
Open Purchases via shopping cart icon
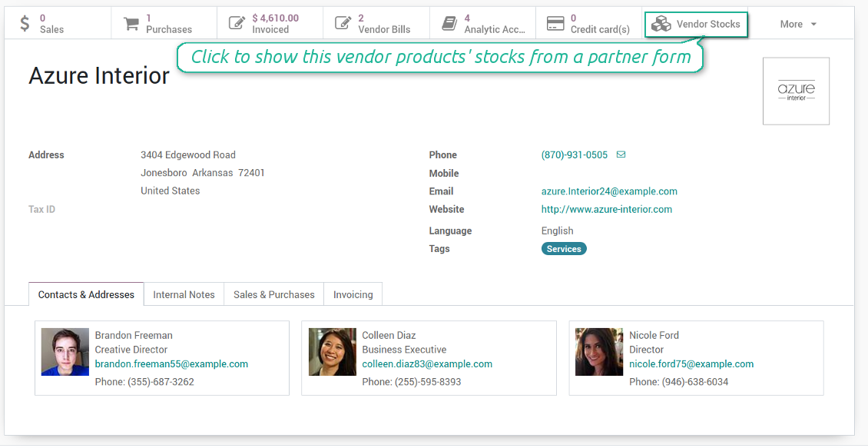pos(131,24)
